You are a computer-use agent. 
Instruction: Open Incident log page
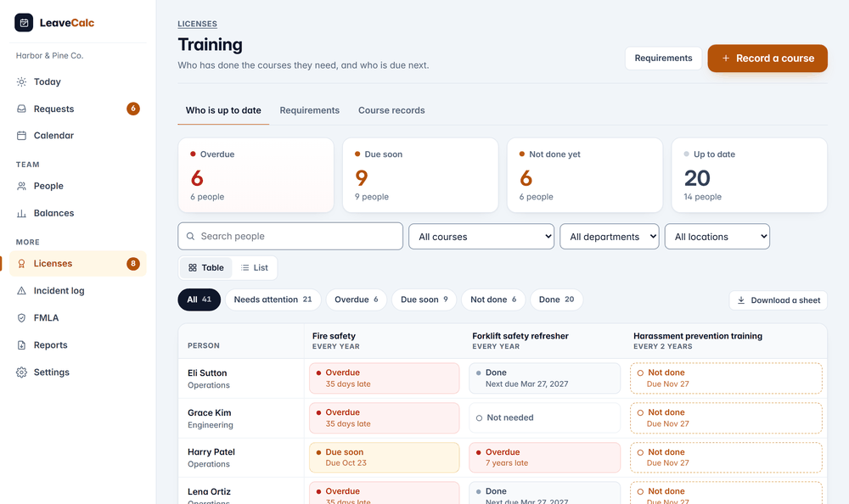click(x=78, y=291)
